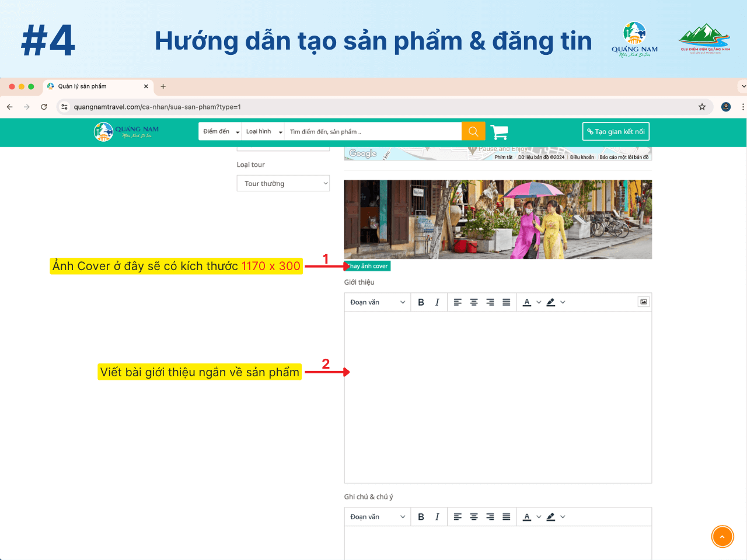Screen dimensions: 747x560
Task: Justify text in Giới thiệu editor
Action: pyautogui.click(x=507, y=302)
